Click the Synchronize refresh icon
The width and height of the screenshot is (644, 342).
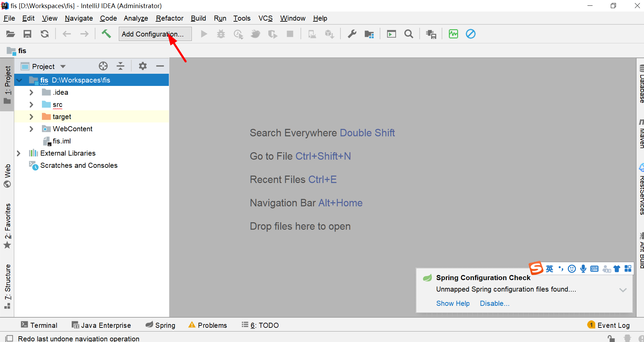(x=45, y=34)
